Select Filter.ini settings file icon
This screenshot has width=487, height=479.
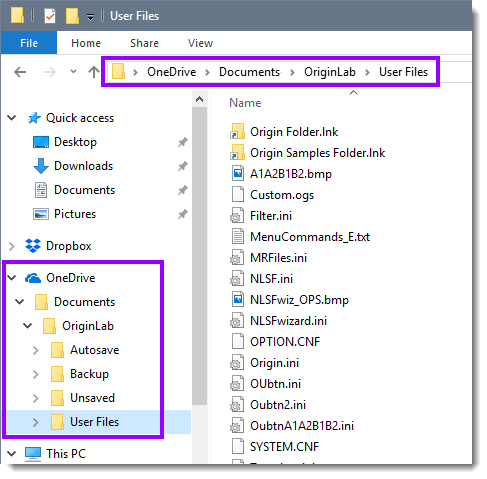pos(237,216)
